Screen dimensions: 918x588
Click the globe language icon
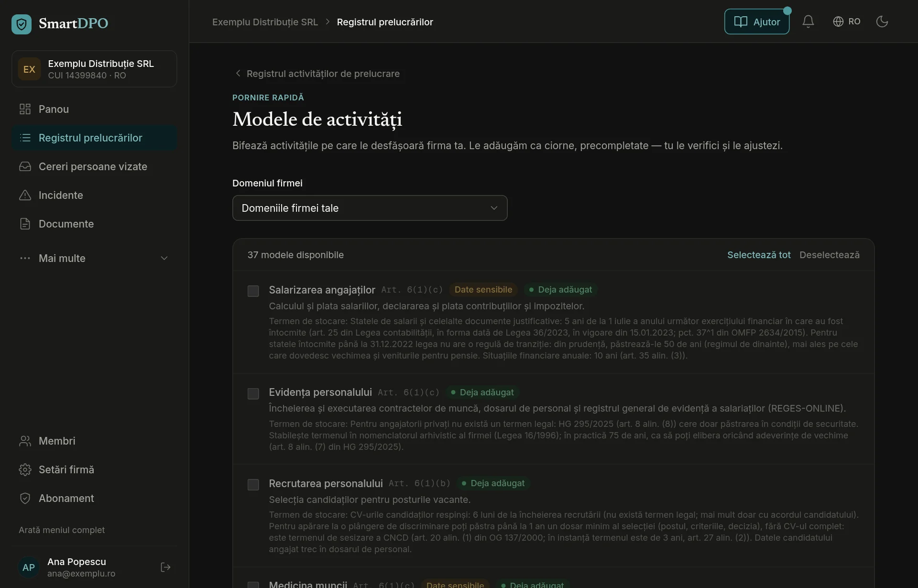coord(838,22)
